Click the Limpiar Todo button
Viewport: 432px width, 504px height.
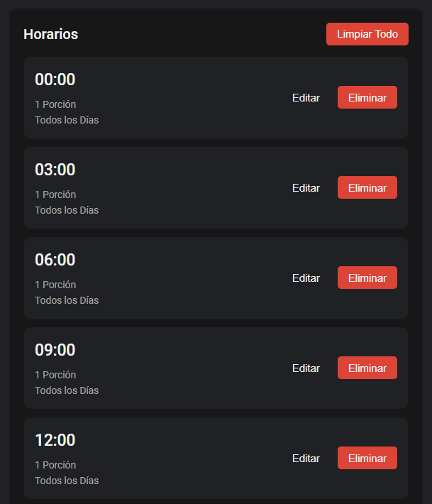click(367, 34)
